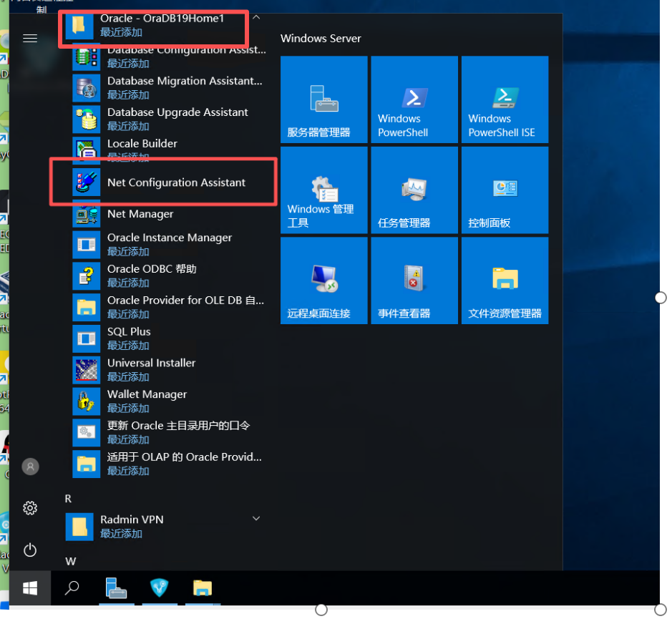Open Server Manager from the taskbar
Screen dimensions: 672x629
(116, 588)
